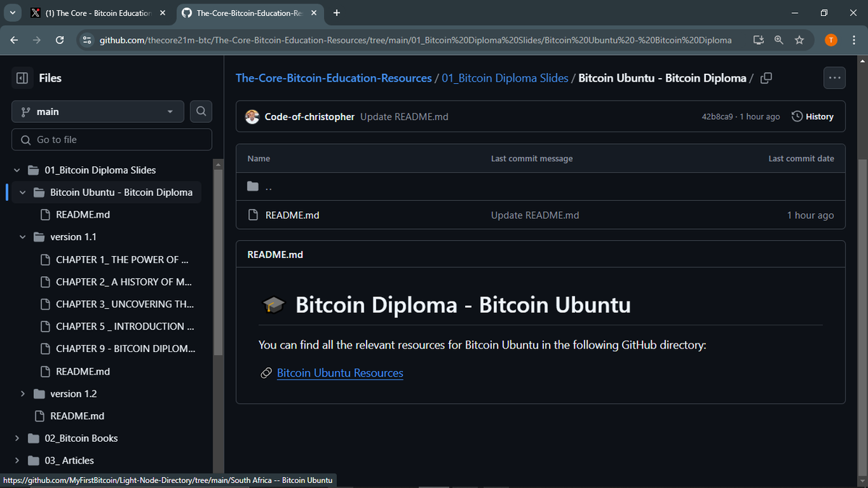The image size is (868, 488).
Task: Open the kebab menu on the right
Action: click(834, 77)
